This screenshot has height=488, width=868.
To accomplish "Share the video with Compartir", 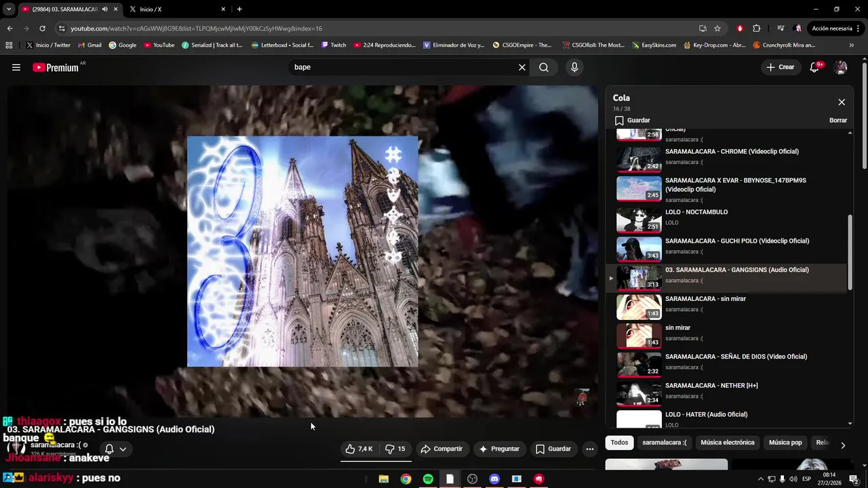I will click(441, 449).
